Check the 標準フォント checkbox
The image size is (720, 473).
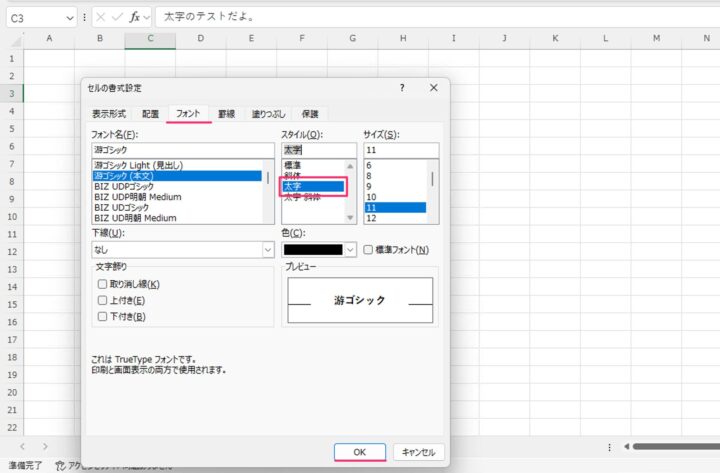pos(369,249)
